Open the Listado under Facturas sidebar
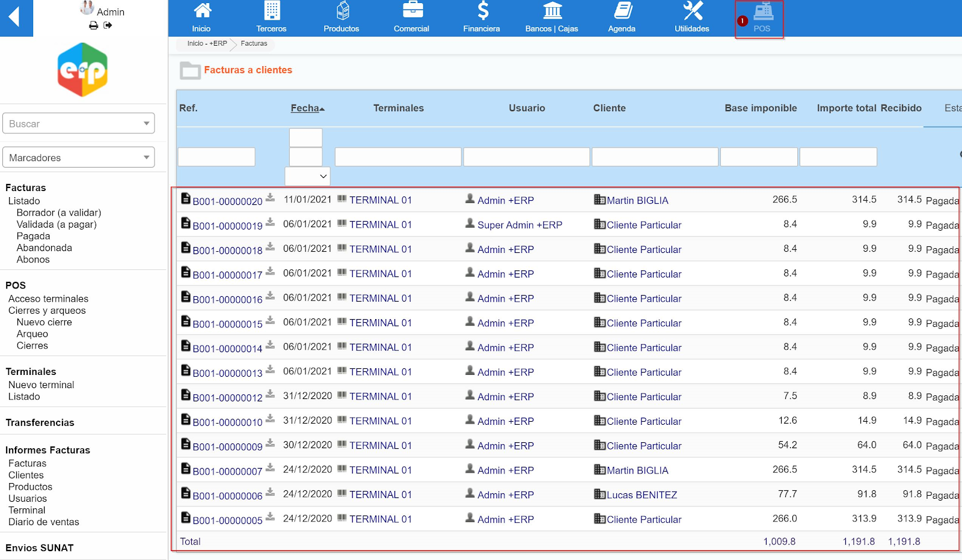 (24, 201)
